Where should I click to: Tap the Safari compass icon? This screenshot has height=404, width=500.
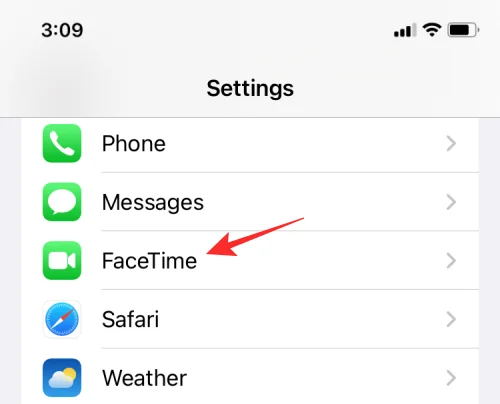pyautogui.click(x=62, y=319)
